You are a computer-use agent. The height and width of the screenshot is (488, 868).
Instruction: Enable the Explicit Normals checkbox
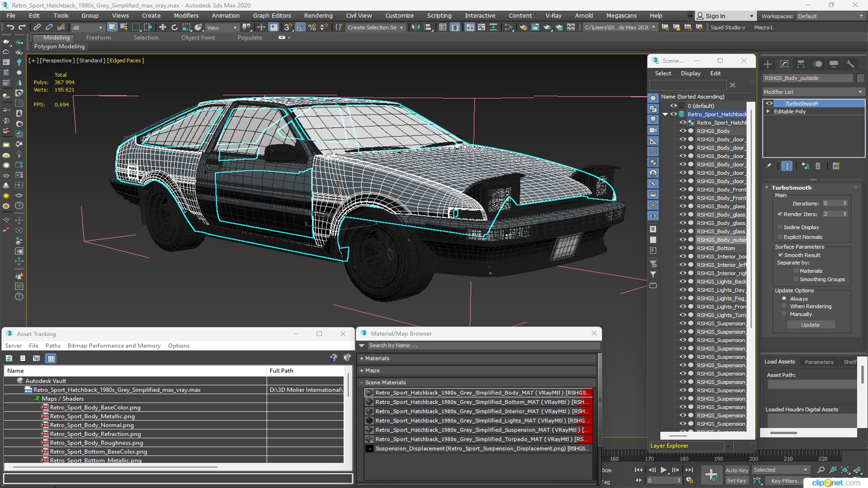coord(780,237)
